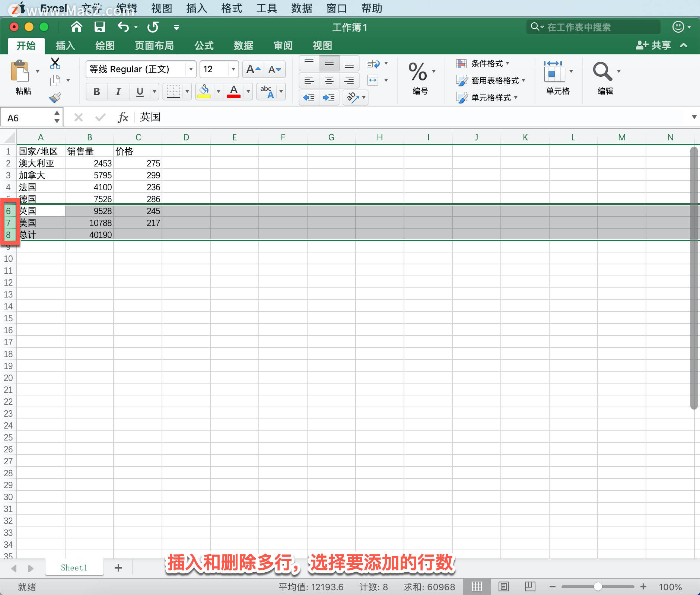Viewport: 700px width, 595px height.
Task: Select the scissors cut icon
Action: [55, 64]
